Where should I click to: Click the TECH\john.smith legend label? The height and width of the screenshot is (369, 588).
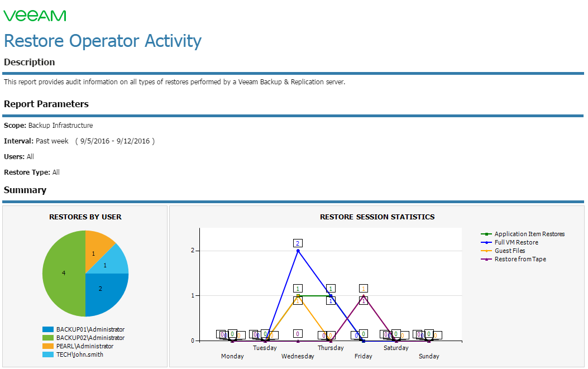(x=80, y=354)
